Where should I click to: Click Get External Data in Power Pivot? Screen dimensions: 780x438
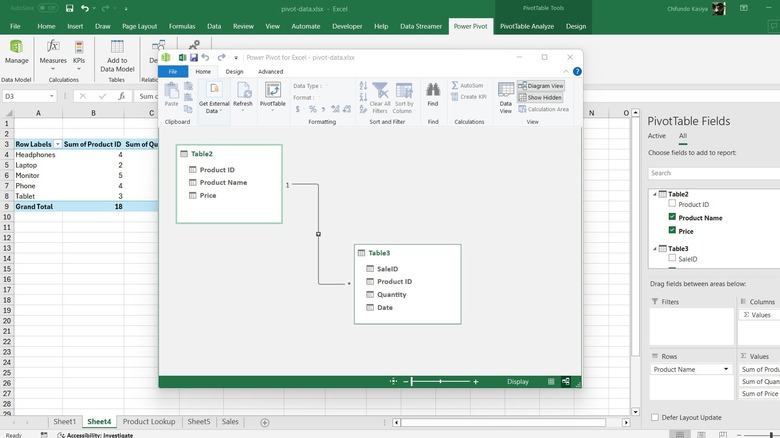click(214, 98)
